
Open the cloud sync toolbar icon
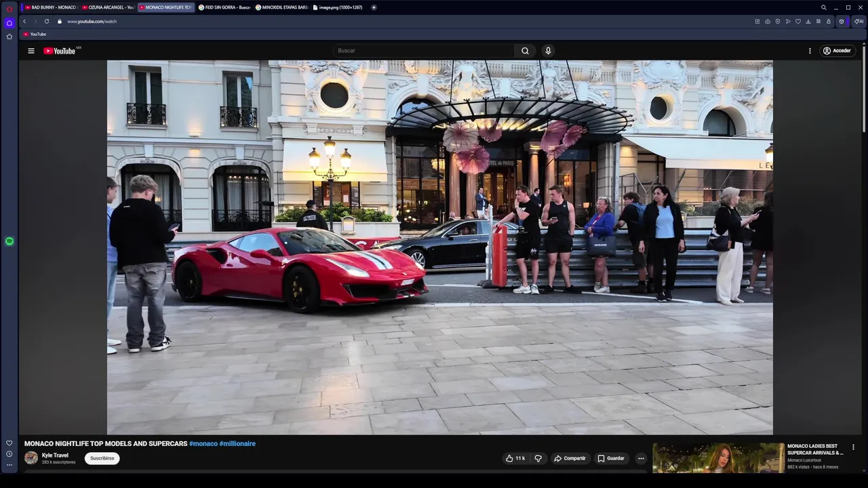768,22
